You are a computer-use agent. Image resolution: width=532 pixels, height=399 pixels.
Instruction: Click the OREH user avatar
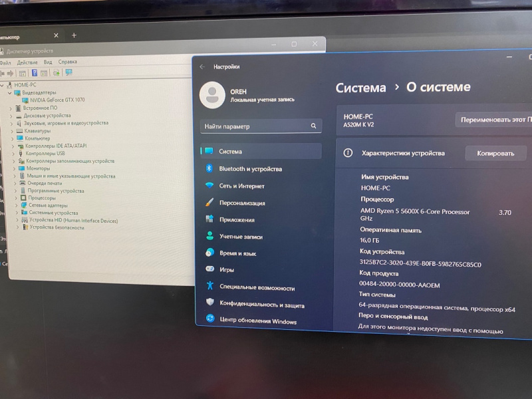coord(212,95)
